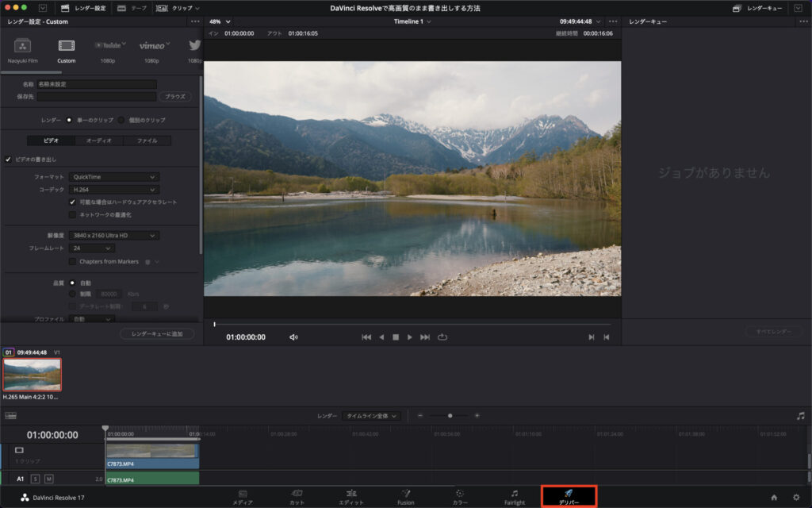Select 単一のクリップ render option

[x=69, y=121]
